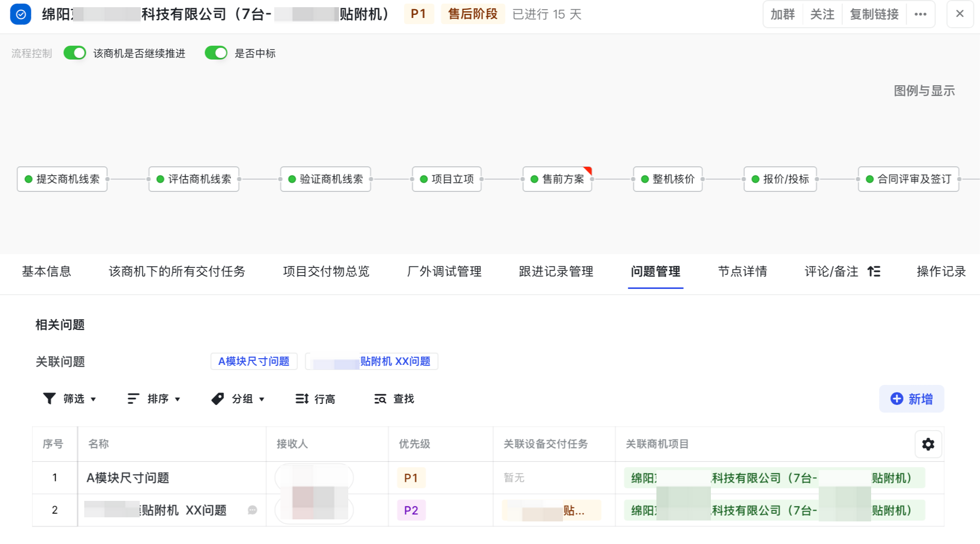
Task: Open the table column settings gear
Action: [928, 444]
